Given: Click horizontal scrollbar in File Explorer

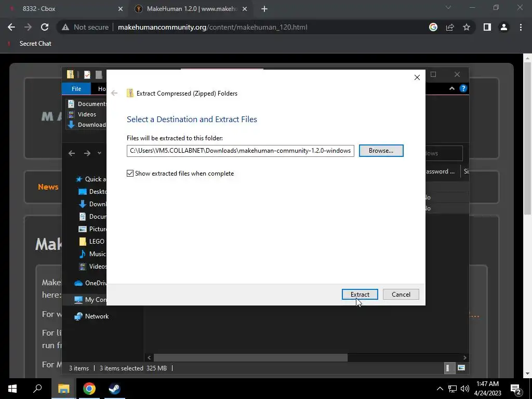Looking at the screenshot, I should pyautogui.click(x=250, y=357).
